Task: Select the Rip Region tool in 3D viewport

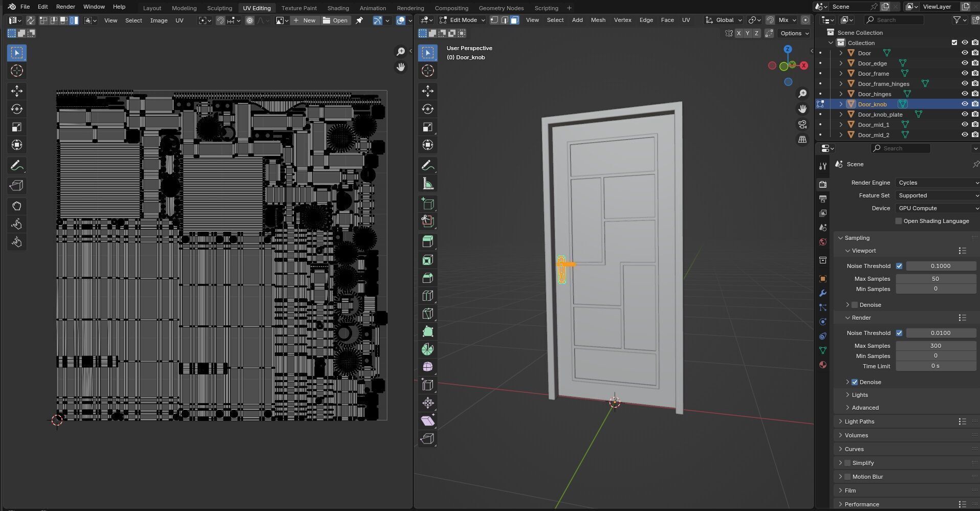Action: click(x=428, y=438)
